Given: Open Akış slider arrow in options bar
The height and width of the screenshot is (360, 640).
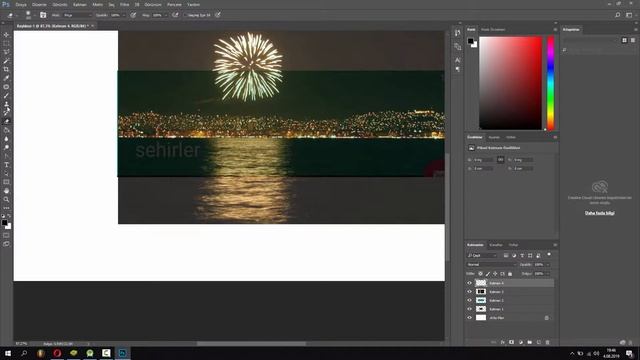Looking at the screenshot, I should pyautogui.click(x=166, y=15).
